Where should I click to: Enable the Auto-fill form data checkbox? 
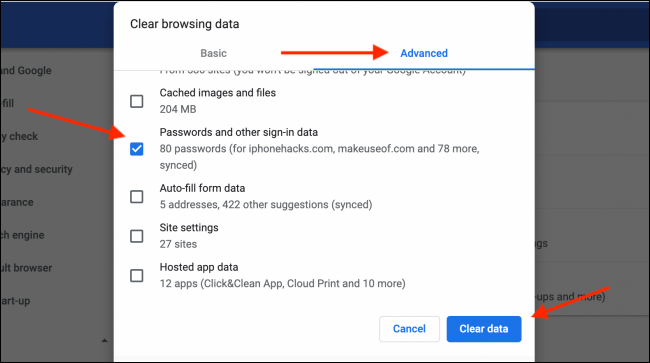click(137, 196)
